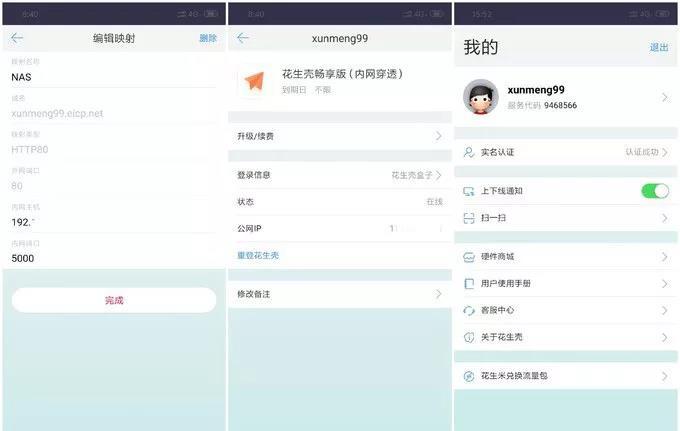This screenshot has height=431, width=680.
Task: Edit the mapping name field NAS
Action: click(114, 77)
